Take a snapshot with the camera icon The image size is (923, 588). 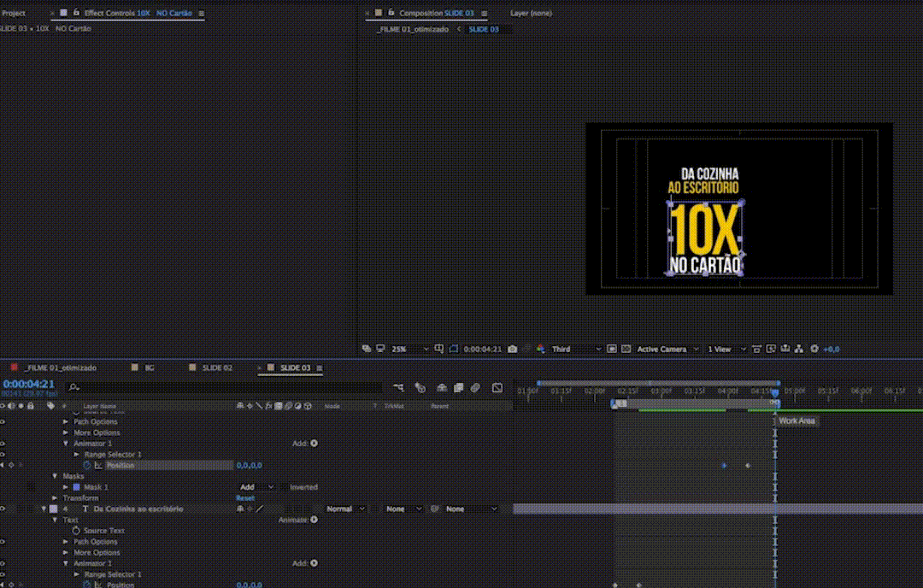(512, 349)
